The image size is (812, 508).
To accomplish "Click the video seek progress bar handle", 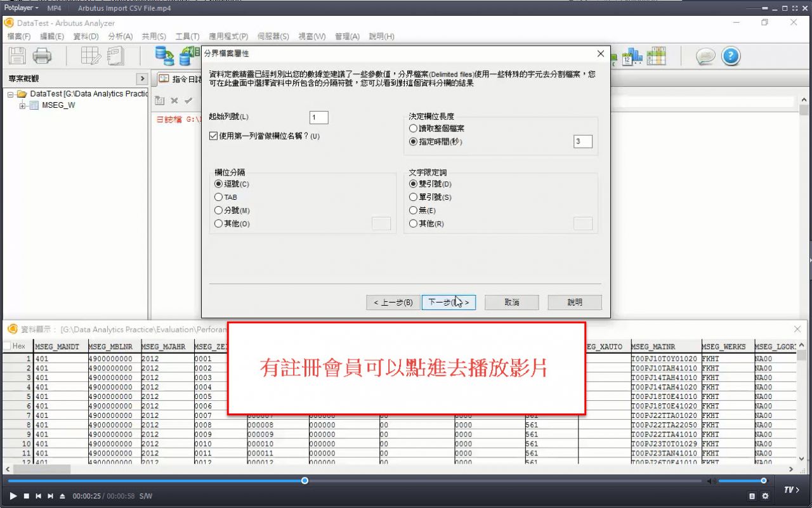I will tap(304, 481).
